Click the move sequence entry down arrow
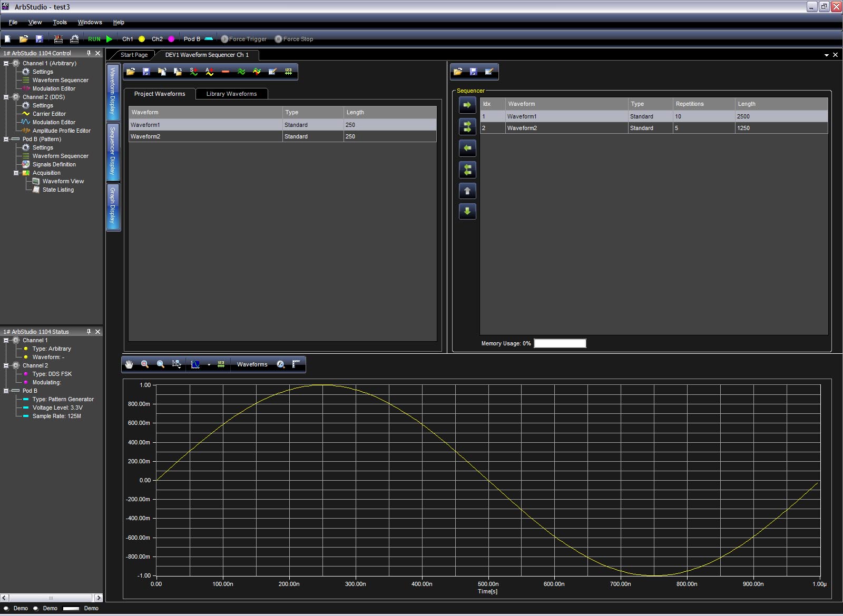This screenshot has width=843, height=616. (x=467, y=211)
